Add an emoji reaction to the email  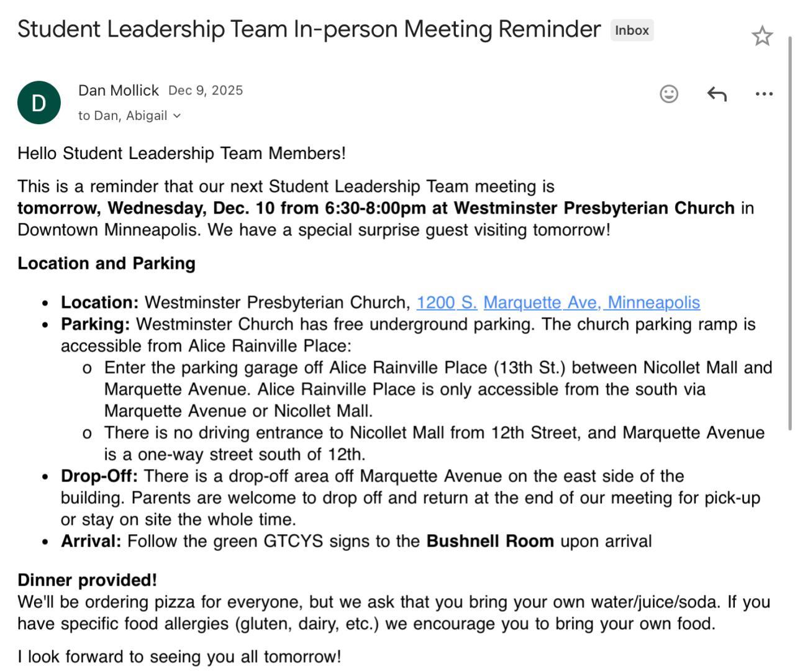pos(669,94)
